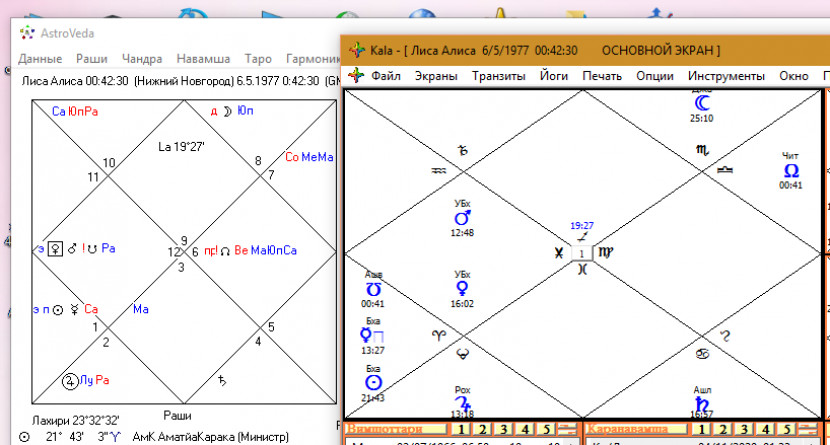
Task: Click the Раши label under AstroVeda chart
Action: pos(177,415)
